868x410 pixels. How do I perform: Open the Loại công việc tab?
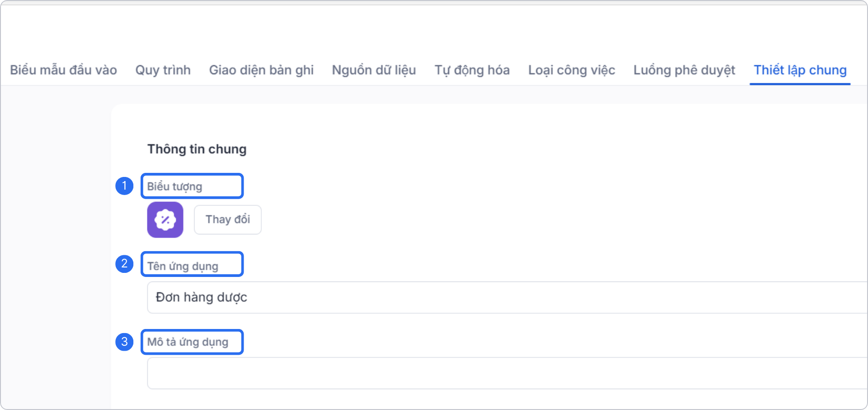click(571, 70)
